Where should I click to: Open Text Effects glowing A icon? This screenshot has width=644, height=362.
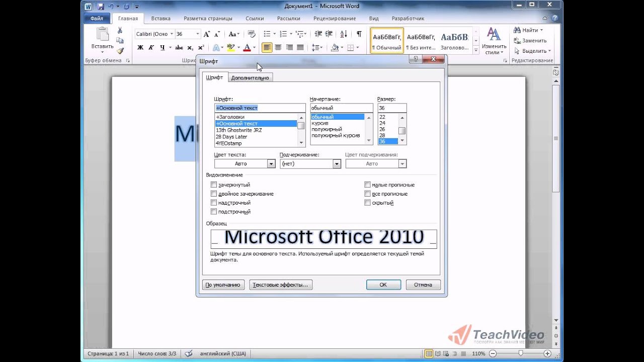coord(216,48)
